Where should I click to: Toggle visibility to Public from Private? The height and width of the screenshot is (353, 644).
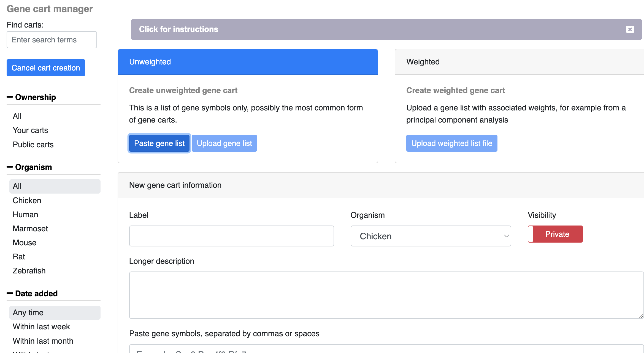pyautogui.click(x=555, y=234)
